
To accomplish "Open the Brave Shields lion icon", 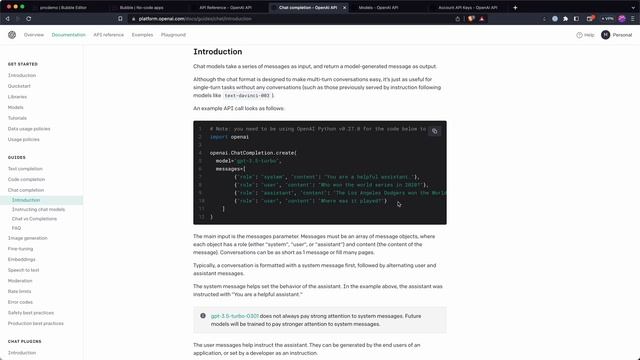I will tap(471, 19).
